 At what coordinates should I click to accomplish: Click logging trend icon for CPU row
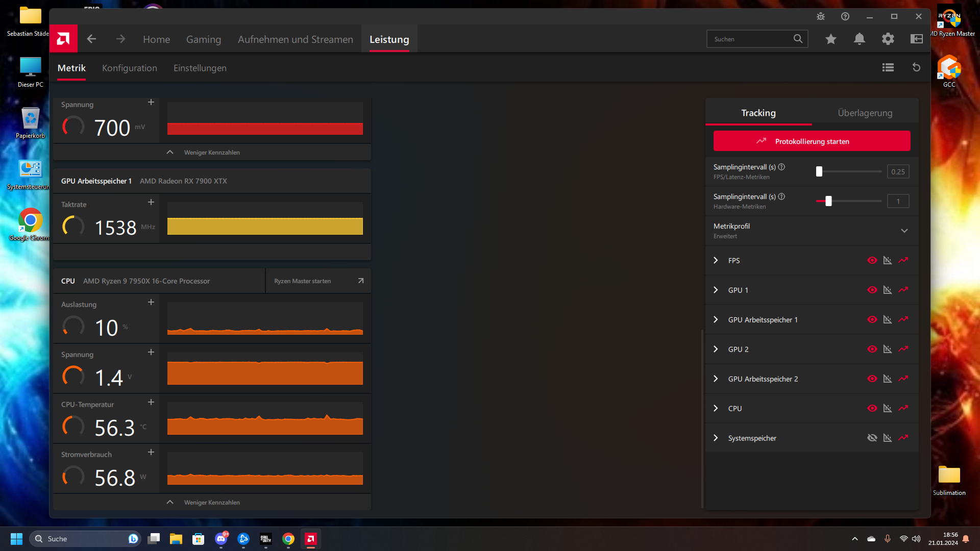903,408
